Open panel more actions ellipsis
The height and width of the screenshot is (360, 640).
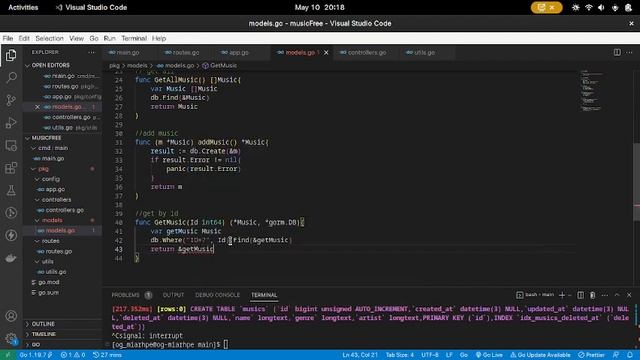pos(604,295)
